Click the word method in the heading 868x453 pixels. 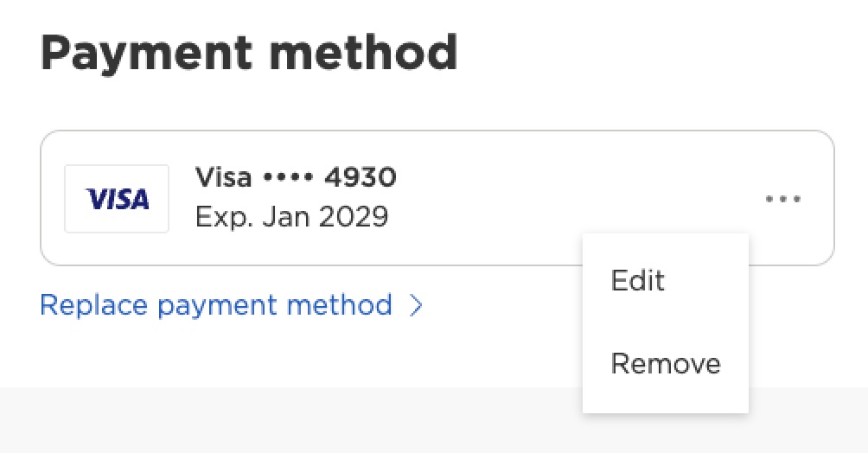(x=363, y=54)
